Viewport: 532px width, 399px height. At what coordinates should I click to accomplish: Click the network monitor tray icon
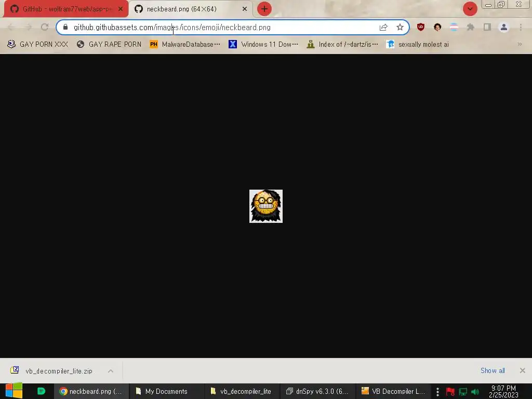pos(463,392)
